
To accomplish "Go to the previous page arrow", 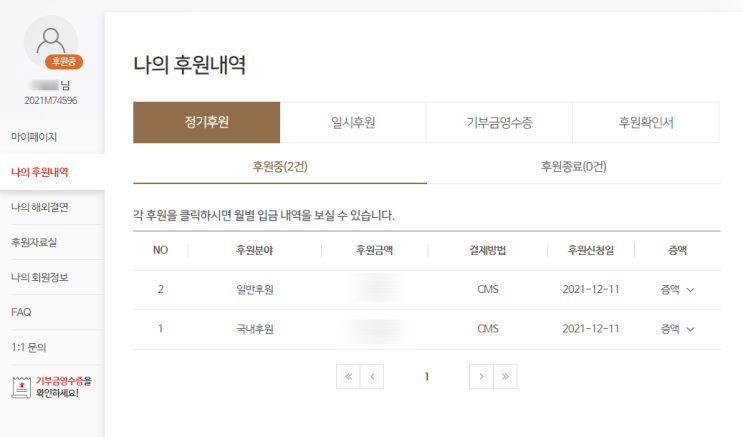I will 372,376.
